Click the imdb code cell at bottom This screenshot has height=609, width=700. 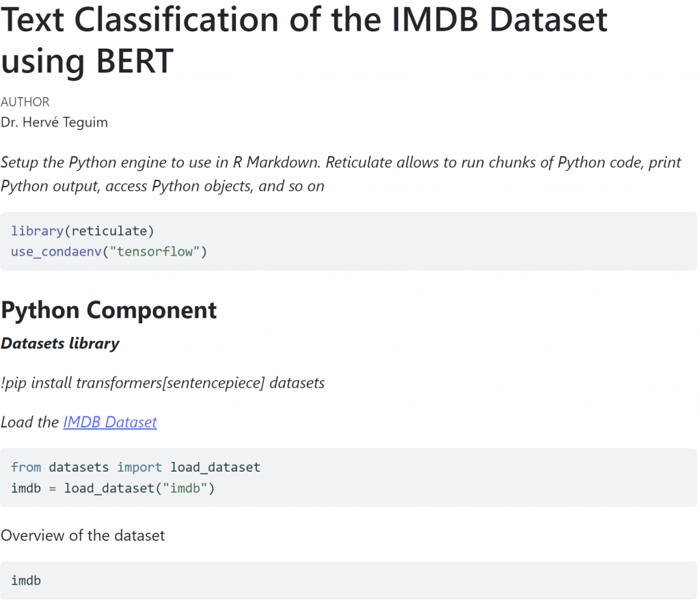pyautogui.click(x=348, y=580)
